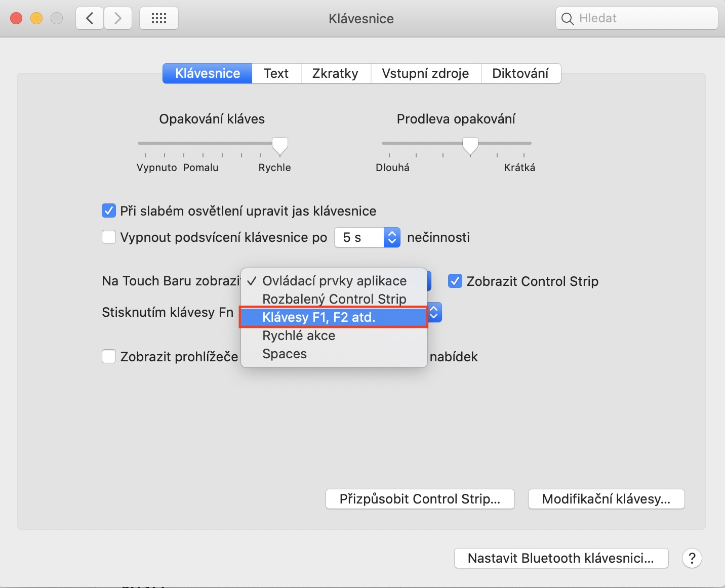
Task: Minimize the window with yellow button
Action: pos(36,19)
